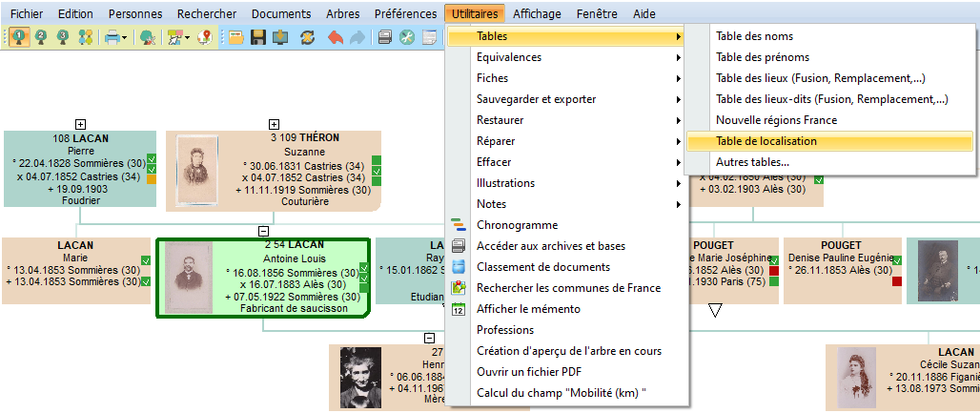
Task: Open the map pin location icon
Action: coord(204,38)
